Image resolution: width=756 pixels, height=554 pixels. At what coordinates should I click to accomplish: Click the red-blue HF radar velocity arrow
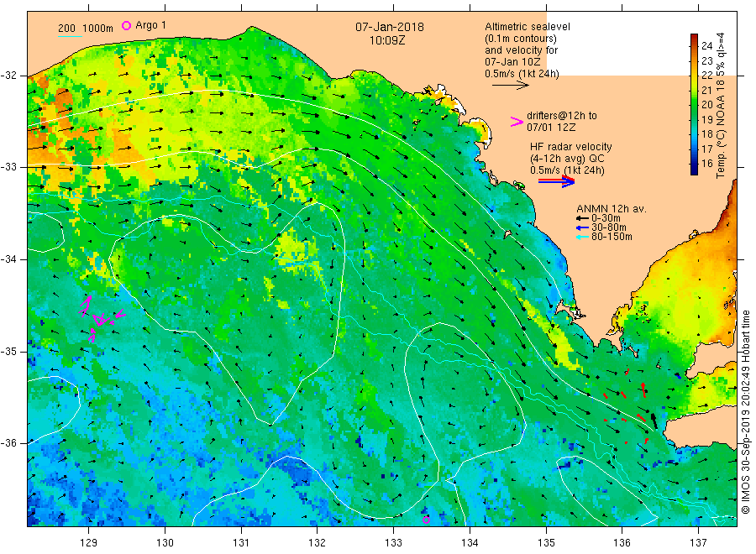click(556, 181)
